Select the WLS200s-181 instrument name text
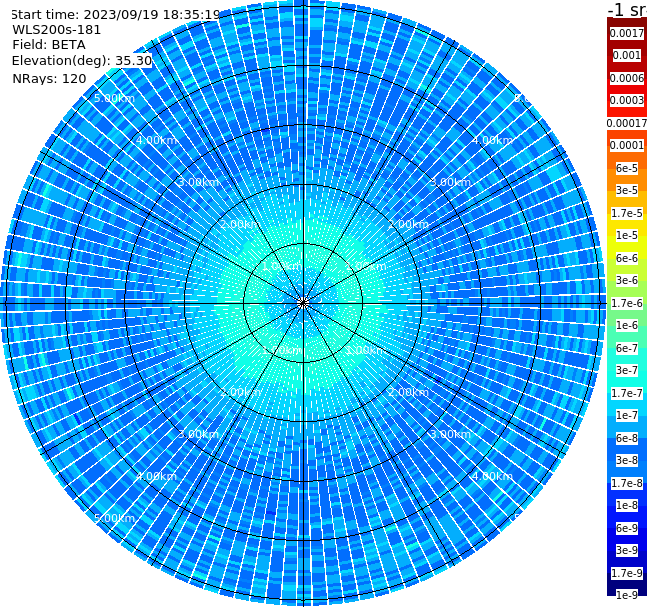The image size is (647, 607). click(x=57, y=30)
